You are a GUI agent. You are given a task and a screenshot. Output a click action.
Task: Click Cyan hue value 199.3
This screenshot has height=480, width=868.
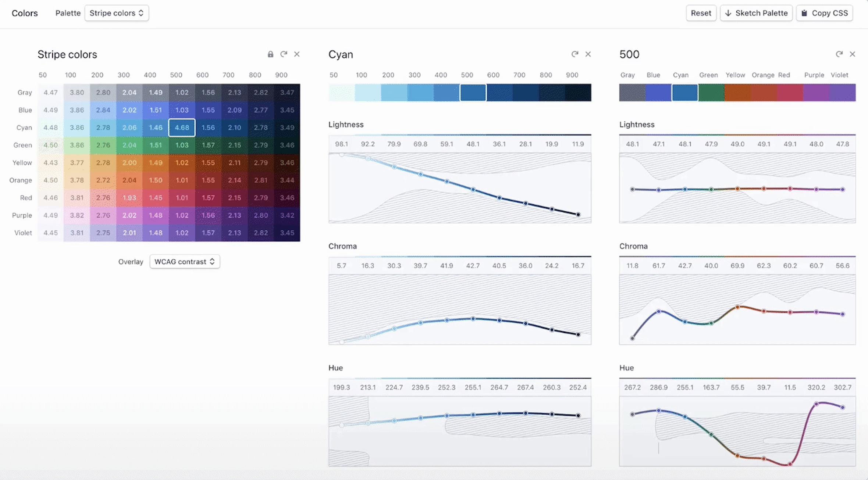(x=341, y=387)
